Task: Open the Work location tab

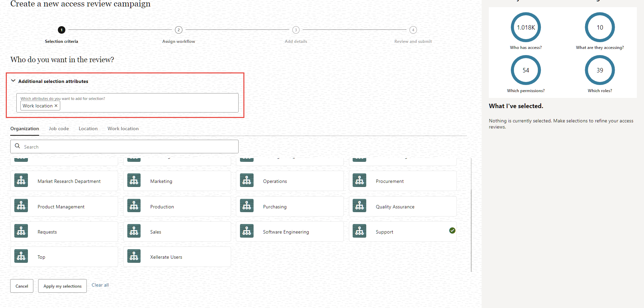Action: 123,129
